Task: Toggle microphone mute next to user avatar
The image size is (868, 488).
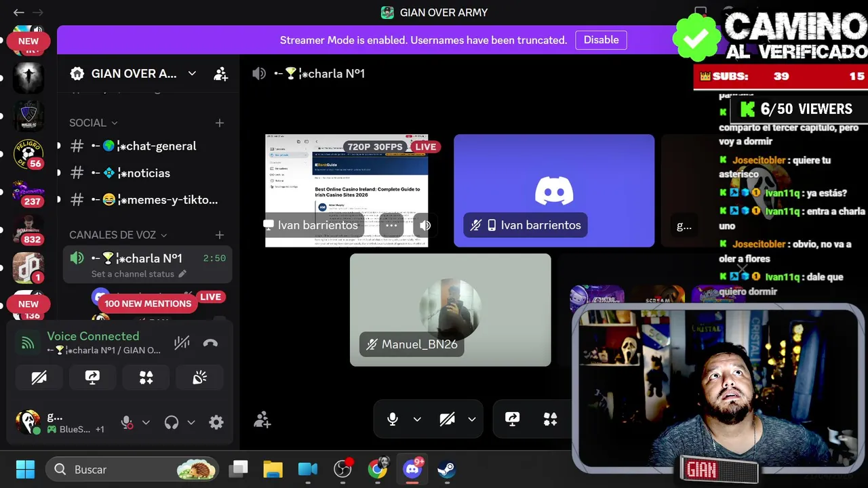Action: 127,422
